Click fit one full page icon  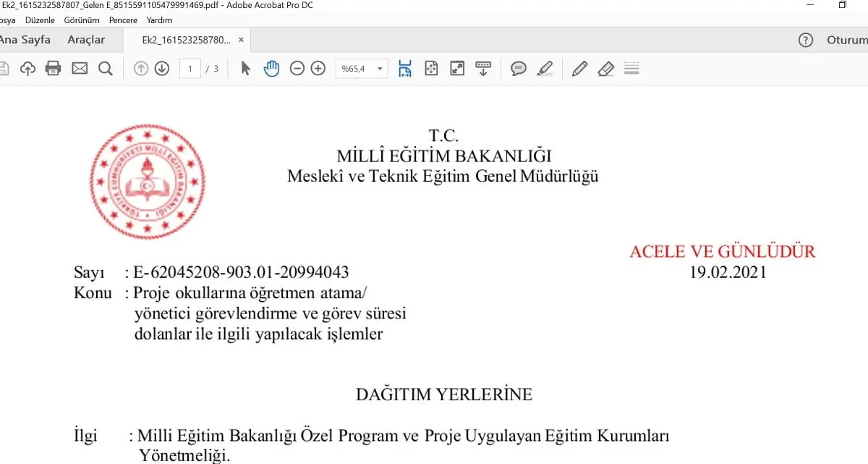click(431, 69)
